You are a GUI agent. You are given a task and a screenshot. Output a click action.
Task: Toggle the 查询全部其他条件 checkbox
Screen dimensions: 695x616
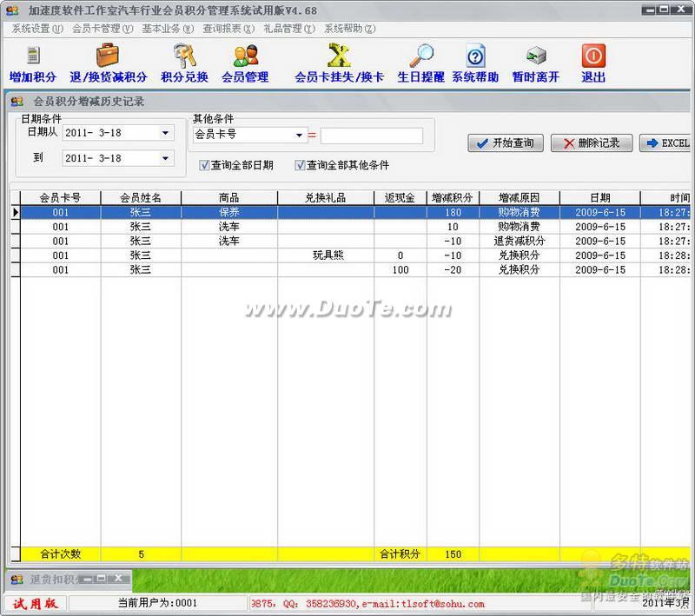click(300, 165)
